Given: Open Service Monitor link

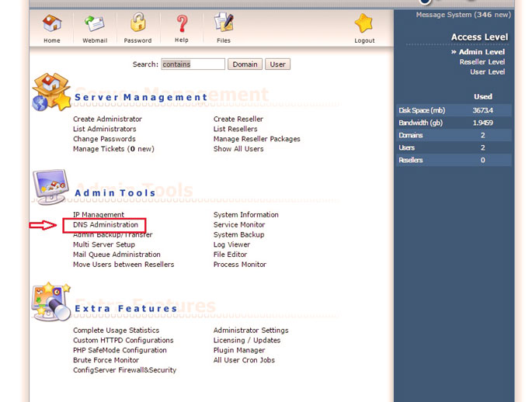Looking at the screenshot, I should 239,224.
